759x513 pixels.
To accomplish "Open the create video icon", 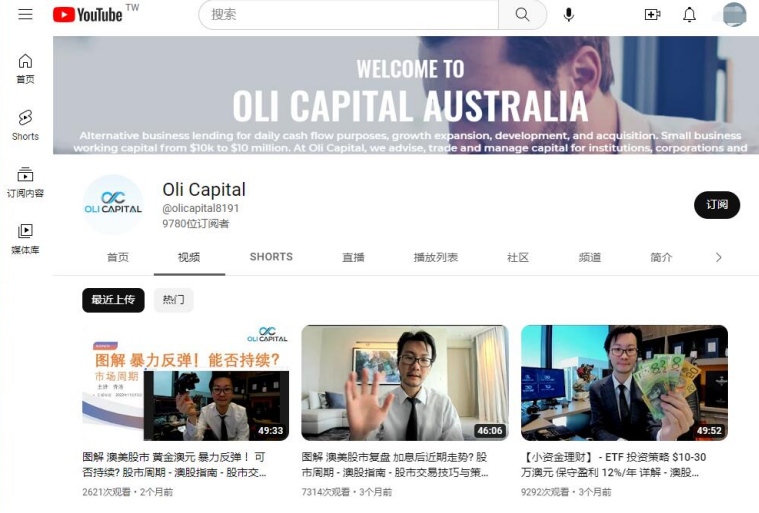I will [653, 15].
